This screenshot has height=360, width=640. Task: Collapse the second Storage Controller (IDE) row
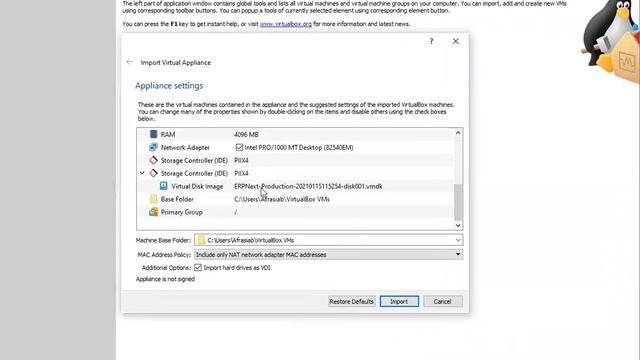coord(142,173)
